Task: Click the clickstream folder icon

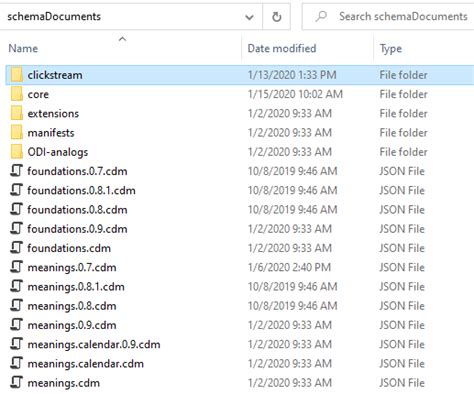Action: coord(17,75)
